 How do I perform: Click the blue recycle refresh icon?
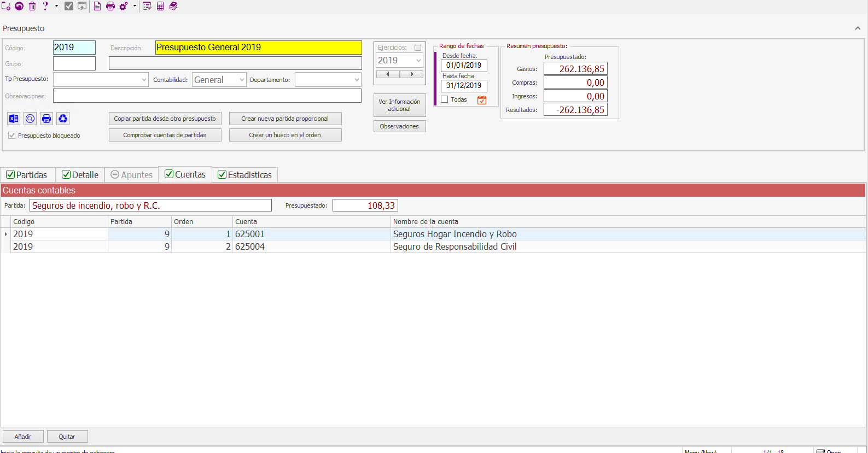[63, 119]
